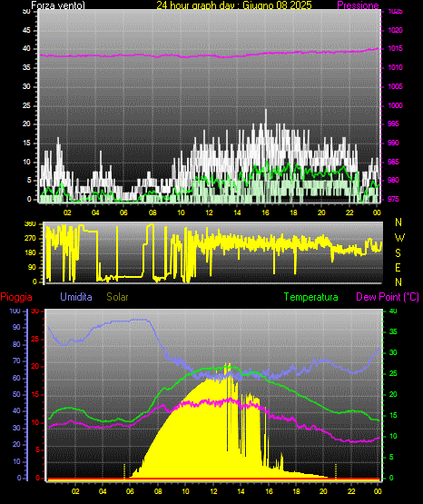The height and width of the screenshot is (504, 423).
Task: Click the 1000 value on pressure scale
Action: [395, 105]
